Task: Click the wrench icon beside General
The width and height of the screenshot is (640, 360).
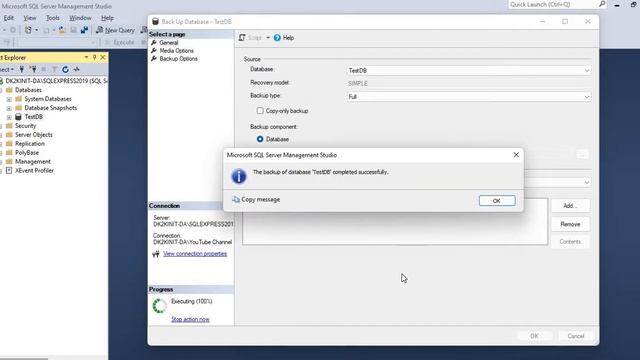Action: click(x=154, y=42)
